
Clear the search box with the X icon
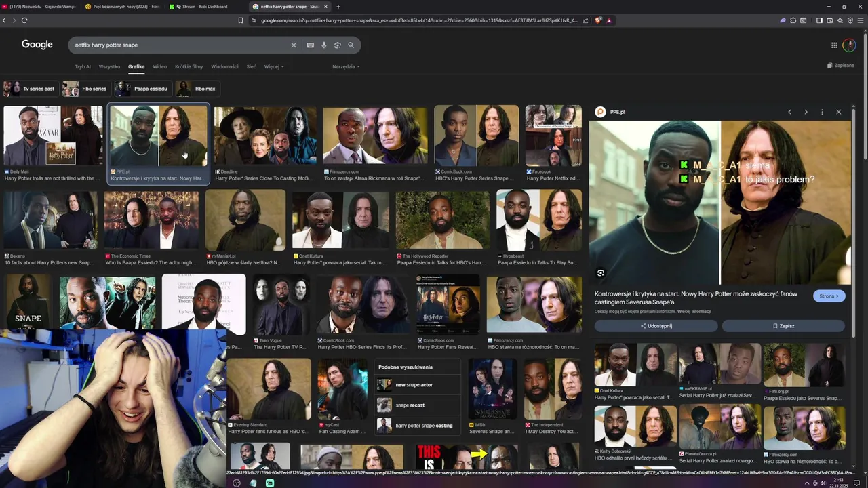coord(294,45)
